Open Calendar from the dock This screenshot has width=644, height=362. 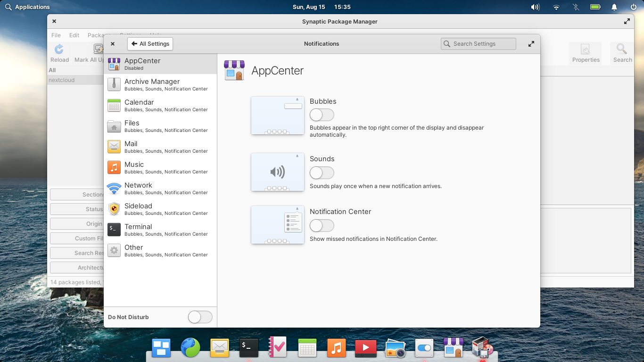pos(307,348)
